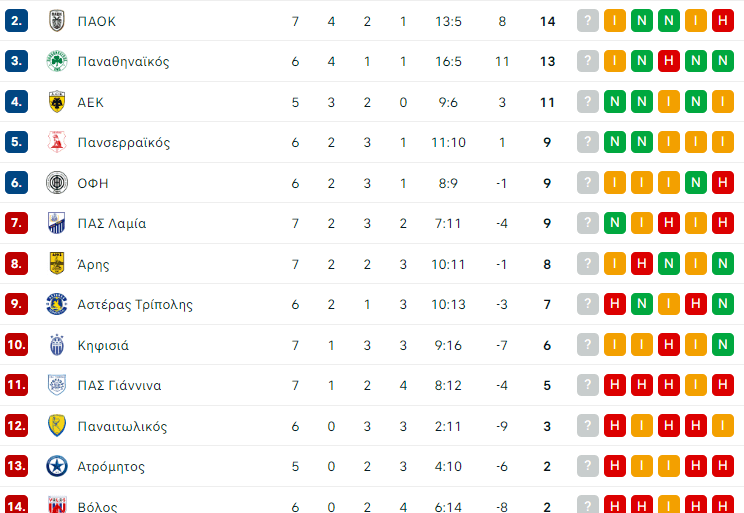Click the ΠΑΟΚ club crest icon

tap(56, 21)
